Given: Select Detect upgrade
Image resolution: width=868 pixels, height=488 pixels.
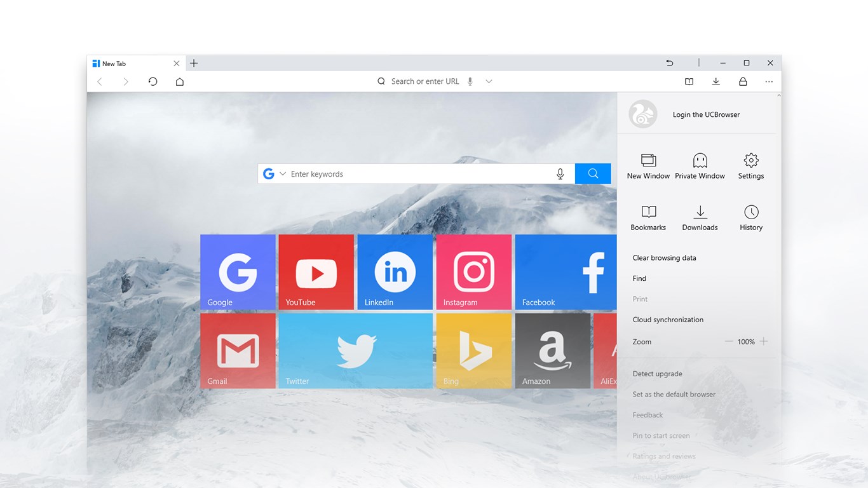Looking at the screenshot, I should click(x=657, y=374).
